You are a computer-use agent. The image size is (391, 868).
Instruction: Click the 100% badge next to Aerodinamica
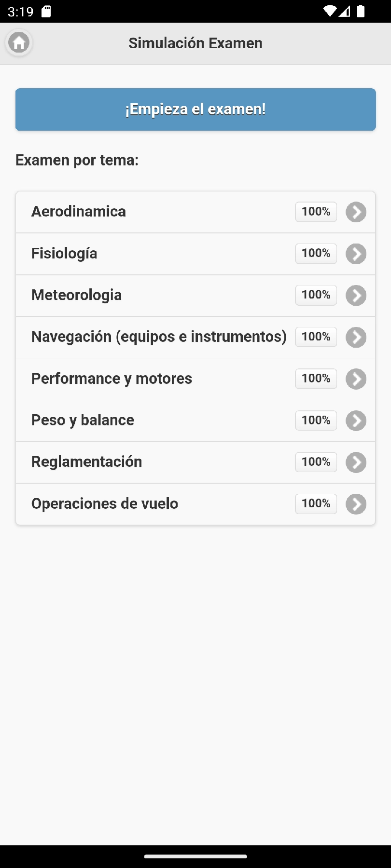click(x=316, y=212)
